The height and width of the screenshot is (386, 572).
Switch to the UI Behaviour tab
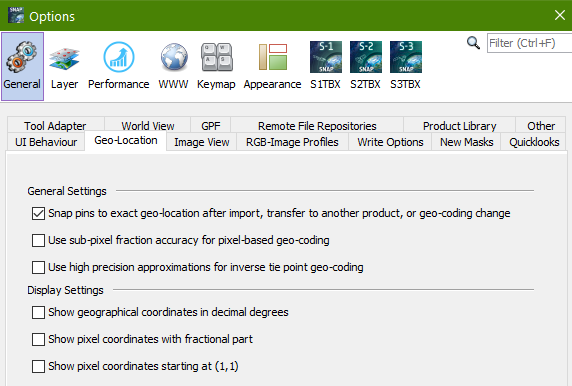click(46, 142)
